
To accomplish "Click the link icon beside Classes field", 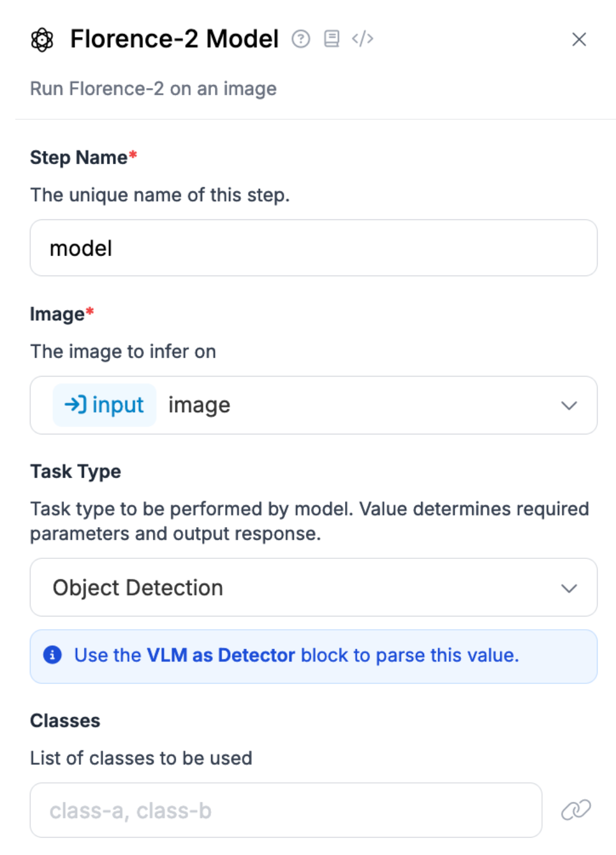I will [576, 810].
